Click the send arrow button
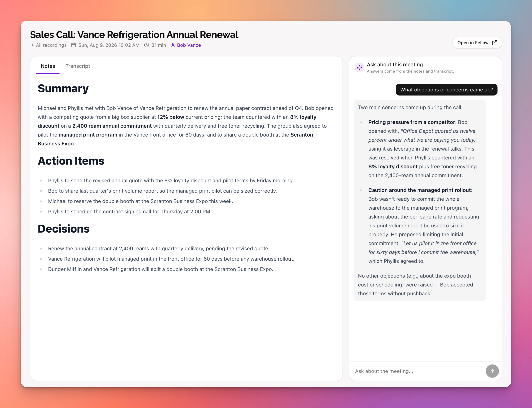532x408 pixels. 492,371
